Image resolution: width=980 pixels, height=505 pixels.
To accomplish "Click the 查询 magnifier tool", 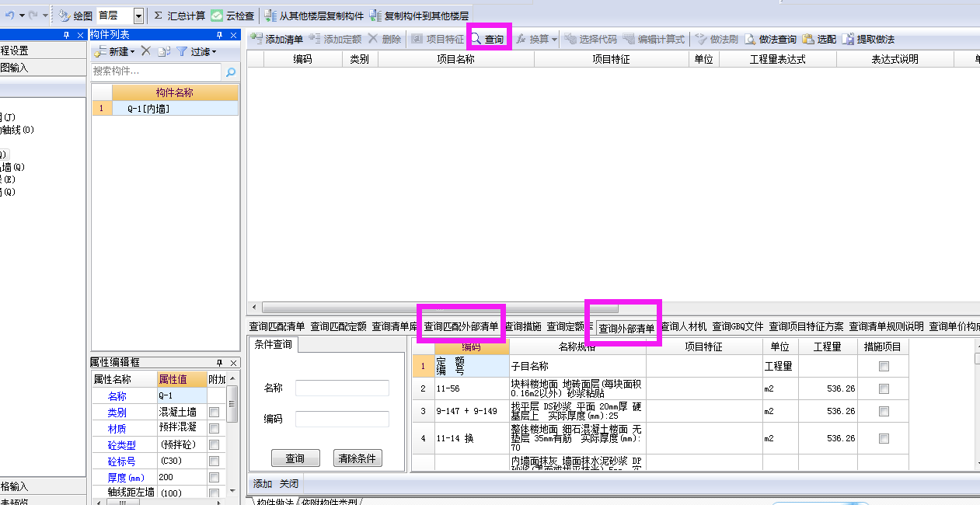I will pyautogui.click(x=487, y=39).
